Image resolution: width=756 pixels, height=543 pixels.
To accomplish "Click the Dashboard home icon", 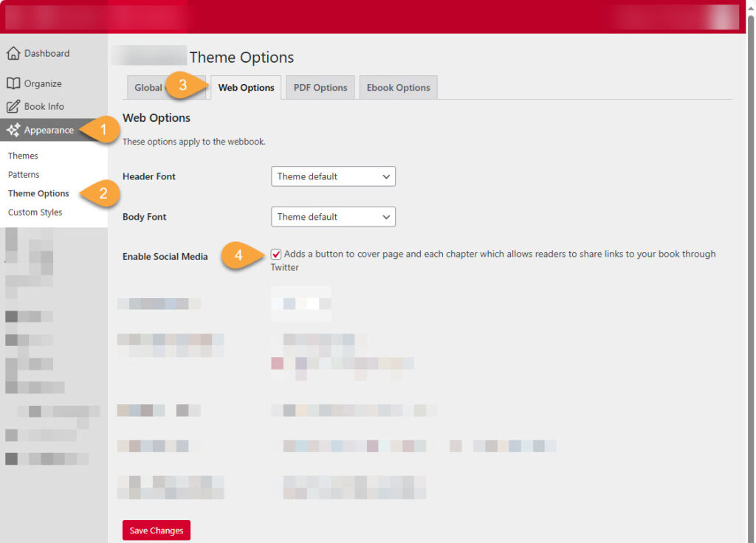I will tap(14, 52).
